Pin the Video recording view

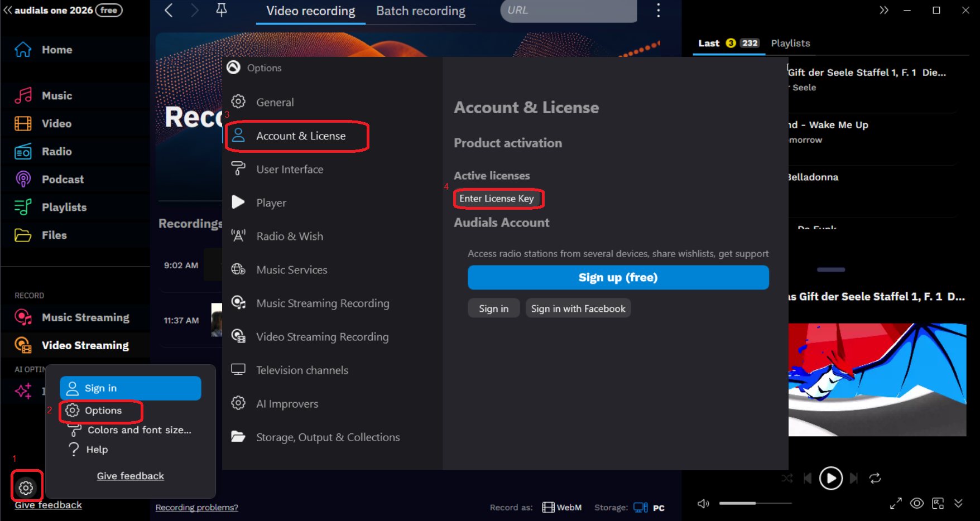point(222,10)
